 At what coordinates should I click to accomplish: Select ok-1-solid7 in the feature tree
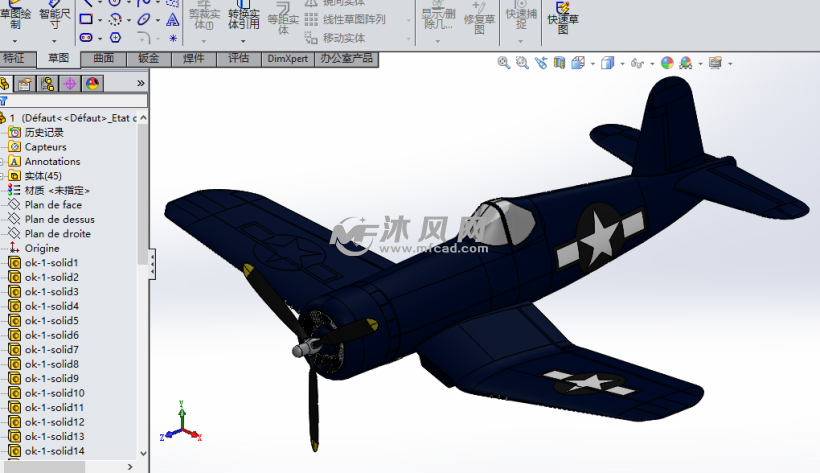click(x=51, y=350)
